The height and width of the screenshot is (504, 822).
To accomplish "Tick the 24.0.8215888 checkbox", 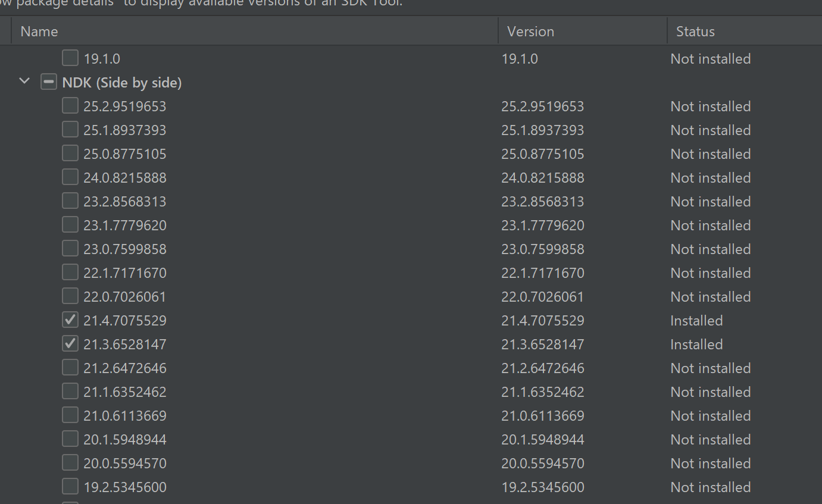I will [70, 177].
